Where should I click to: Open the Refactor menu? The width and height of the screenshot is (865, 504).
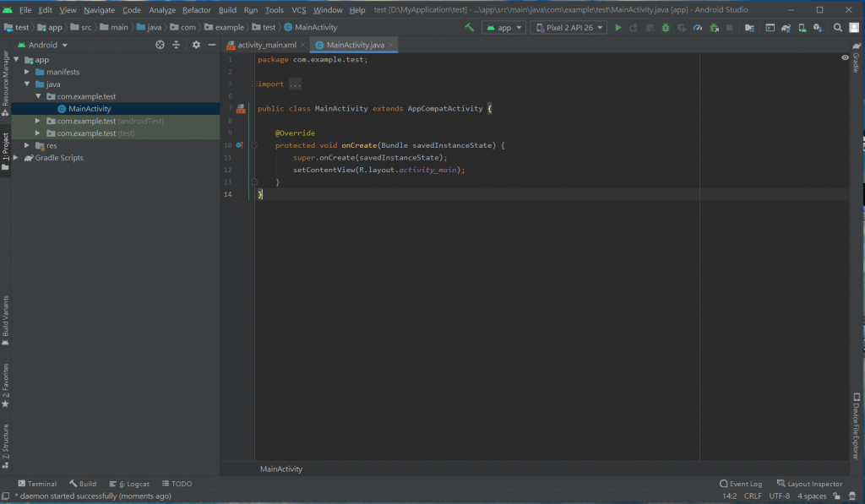[x=197, y=10]
